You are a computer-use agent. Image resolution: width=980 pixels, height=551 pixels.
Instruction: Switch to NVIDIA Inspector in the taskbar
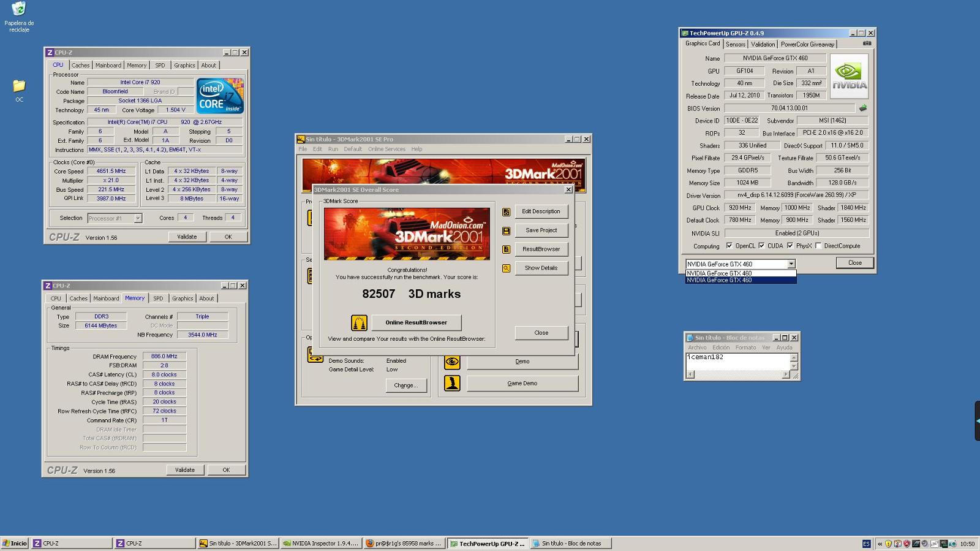coord(321,543)
